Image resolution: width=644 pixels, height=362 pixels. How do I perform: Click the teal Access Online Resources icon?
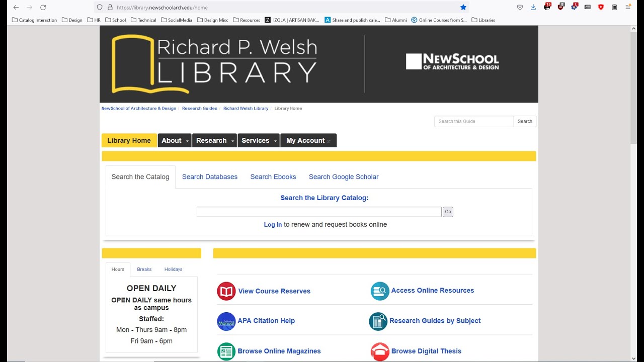click(x=380, y=291)
